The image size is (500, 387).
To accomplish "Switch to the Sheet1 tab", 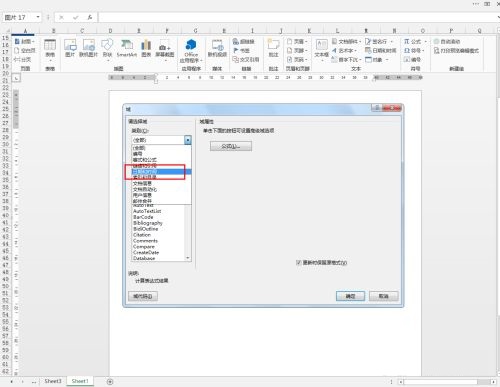I will pyautogui.click(x=80, y=381).
